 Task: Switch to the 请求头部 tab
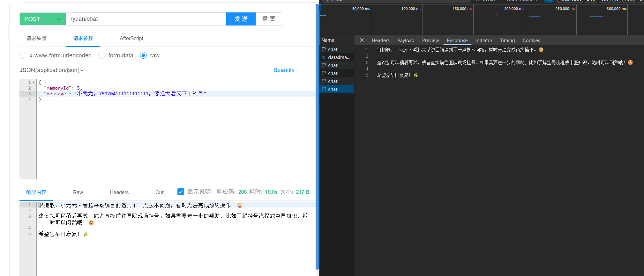click(36, 39)
